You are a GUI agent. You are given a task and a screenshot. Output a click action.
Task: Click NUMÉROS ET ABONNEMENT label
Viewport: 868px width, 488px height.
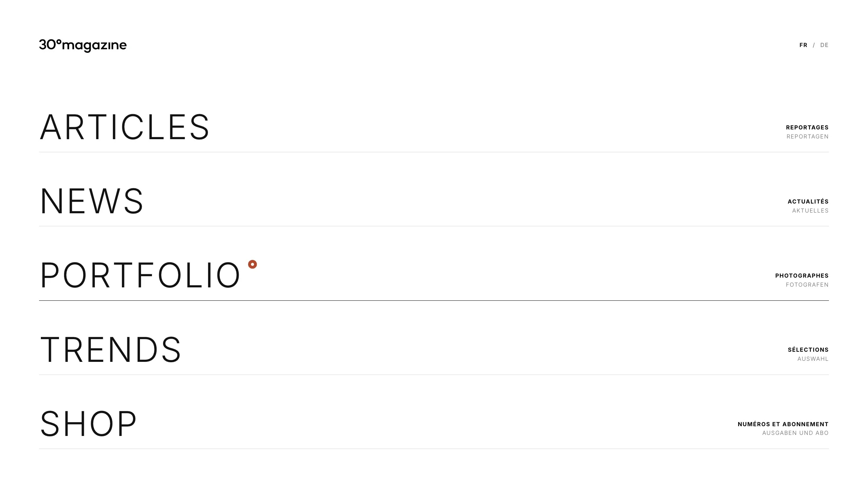783,424
